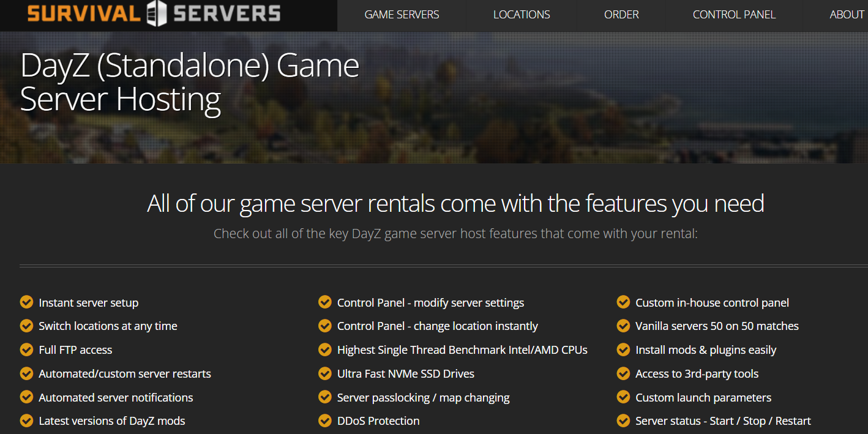Click checkmark icon beside Automated server notifications
Viewport: 868px width, 434px height.
[26, 397]
